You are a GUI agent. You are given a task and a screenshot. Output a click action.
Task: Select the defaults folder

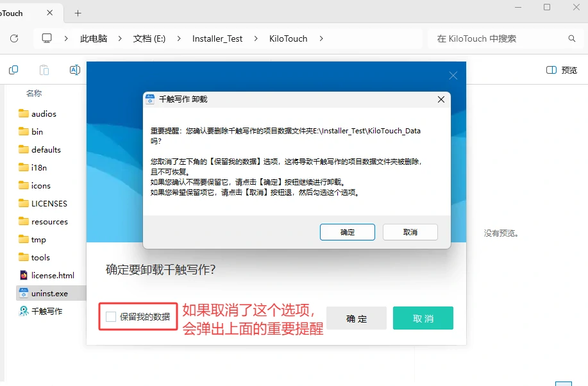(40, 149)
